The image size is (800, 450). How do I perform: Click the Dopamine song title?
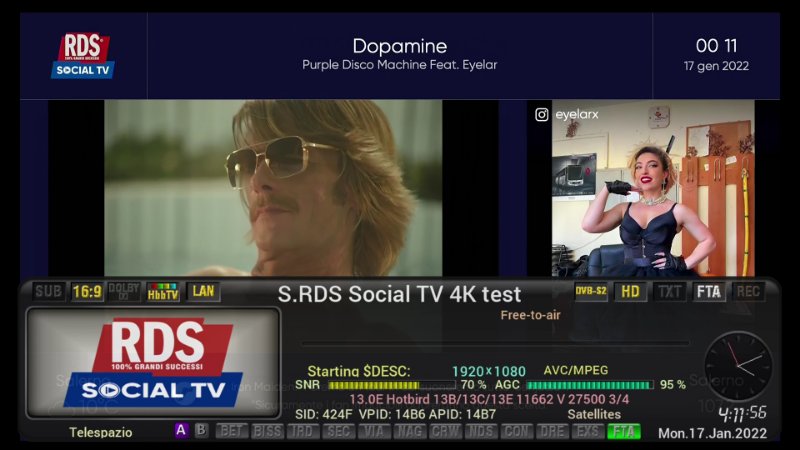pyautogui.click(x=399, y=46)
